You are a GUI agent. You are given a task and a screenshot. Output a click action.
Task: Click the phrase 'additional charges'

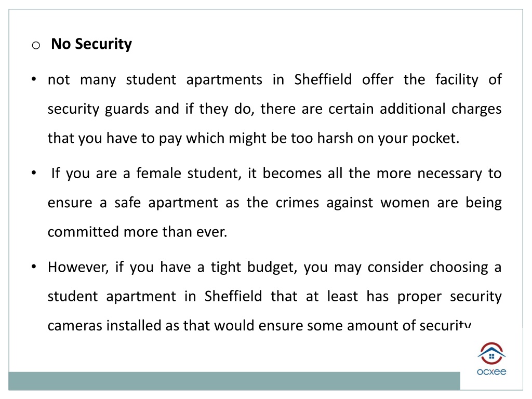[x=441, y=109]
